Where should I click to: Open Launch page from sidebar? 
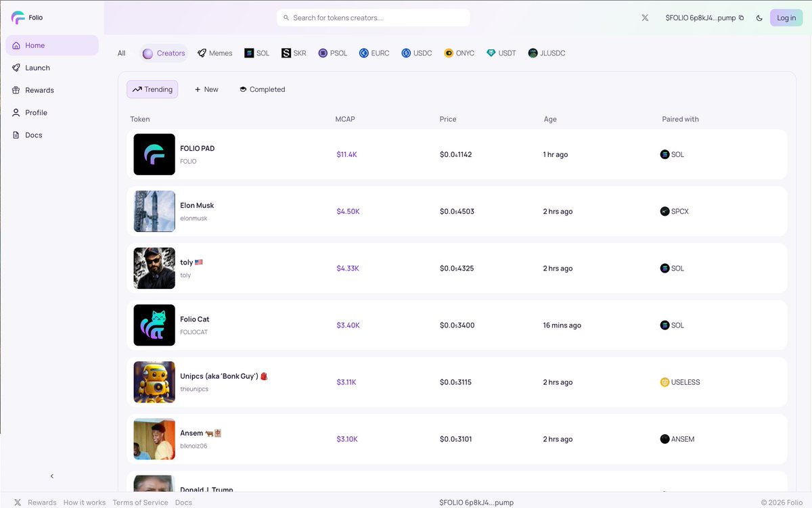(x=52, y=68)
